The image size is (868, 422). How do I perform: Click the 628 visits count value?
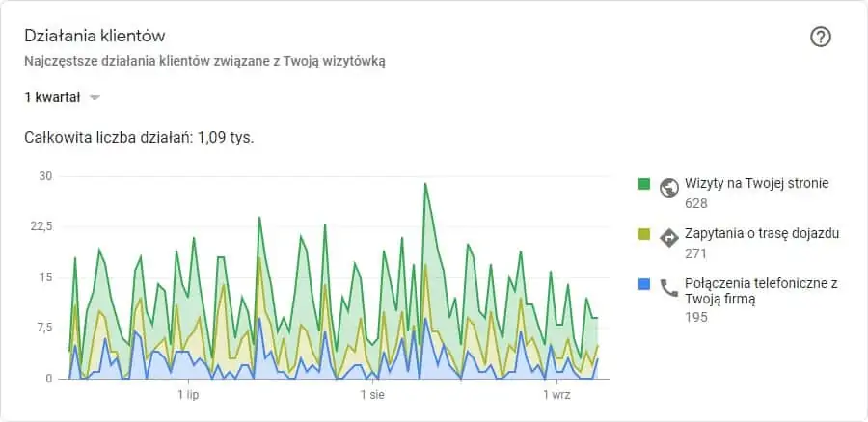pos(695,203)
